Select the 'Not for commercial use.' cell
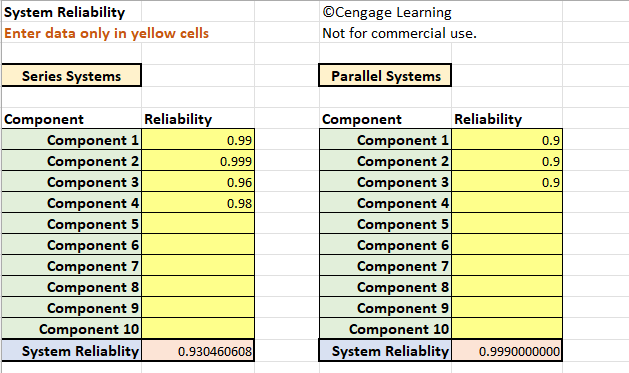This screenshot has width=629, height=373. (x=399, y=33)
